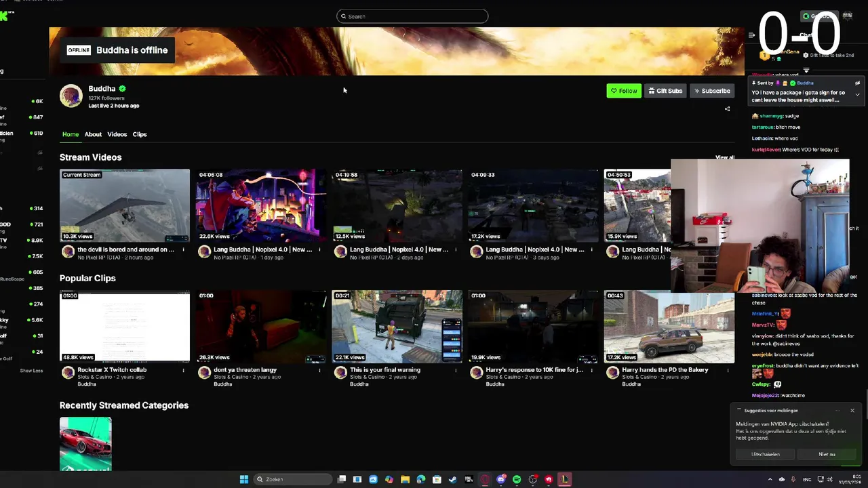Subscribe to Buddha's channel
Screen dimensions: 868x488
point(712,91)
